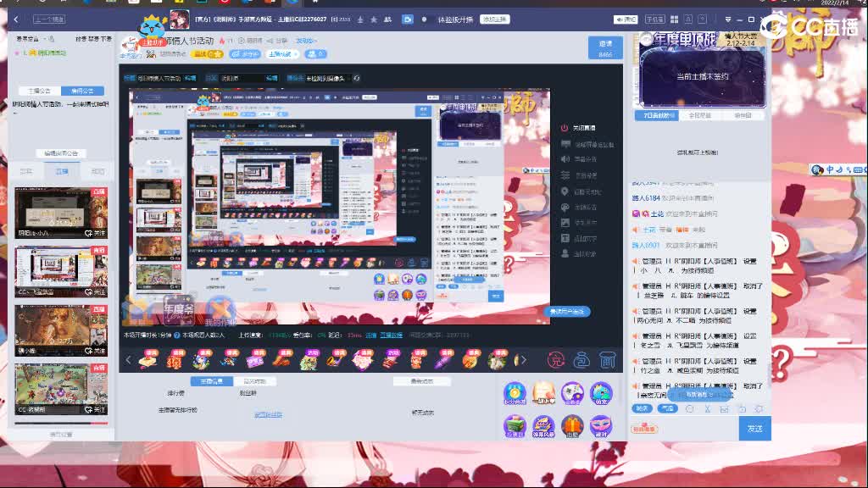This screenshot has width=868, height=488.
Task: Click the first blue chat pill button
Action: pos(643,408)
